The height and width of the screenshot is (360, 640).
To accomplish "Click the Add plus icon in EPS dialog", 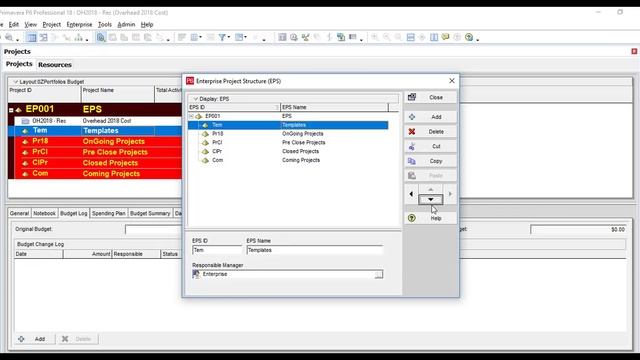I will tap(412, 117).
